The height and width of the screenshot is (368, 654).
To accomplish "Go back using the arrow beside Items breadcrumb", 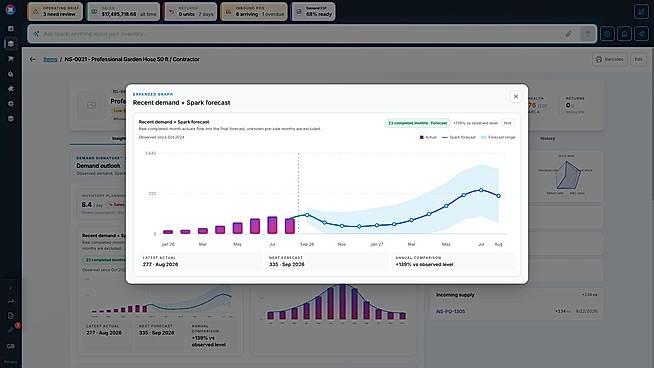I will tap(33, 59).
